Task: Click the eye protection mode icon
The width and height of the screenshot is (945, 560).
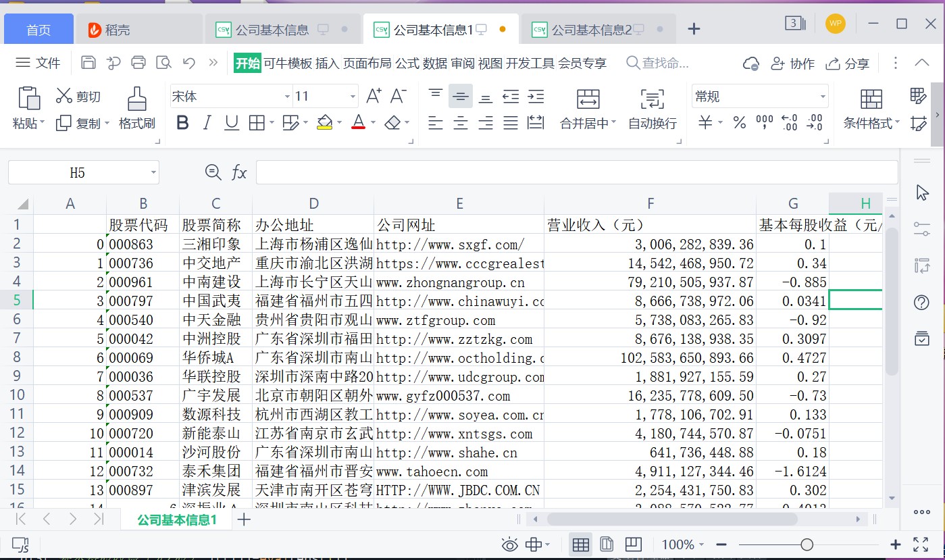Action: click(x=510, y=544)
